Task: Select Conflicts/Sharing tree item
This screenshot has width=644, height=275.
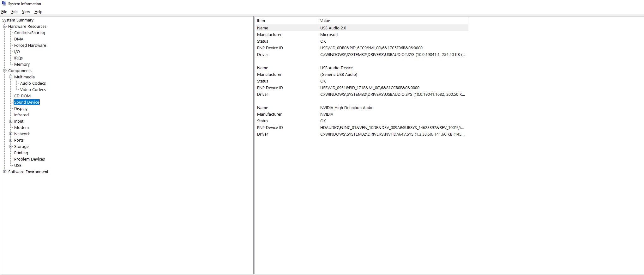Action: (30, 33)
